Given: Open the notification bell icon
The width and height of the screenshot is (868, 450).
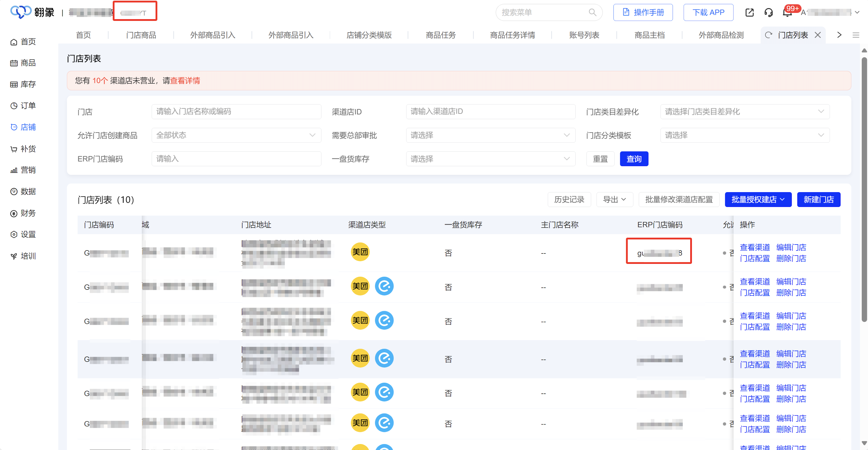Looking at the screenshot, I should pos(787,13).
